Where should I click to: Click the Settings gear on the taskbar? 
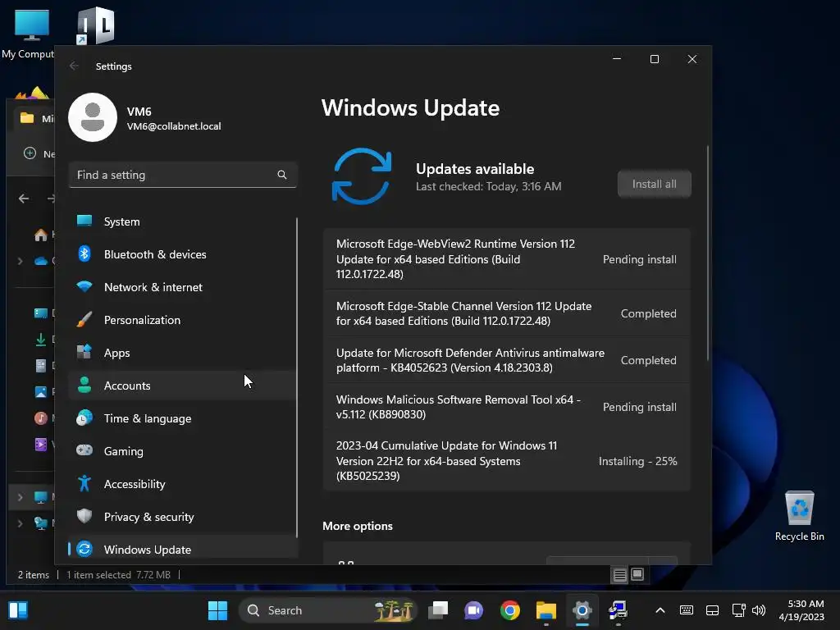582,610
